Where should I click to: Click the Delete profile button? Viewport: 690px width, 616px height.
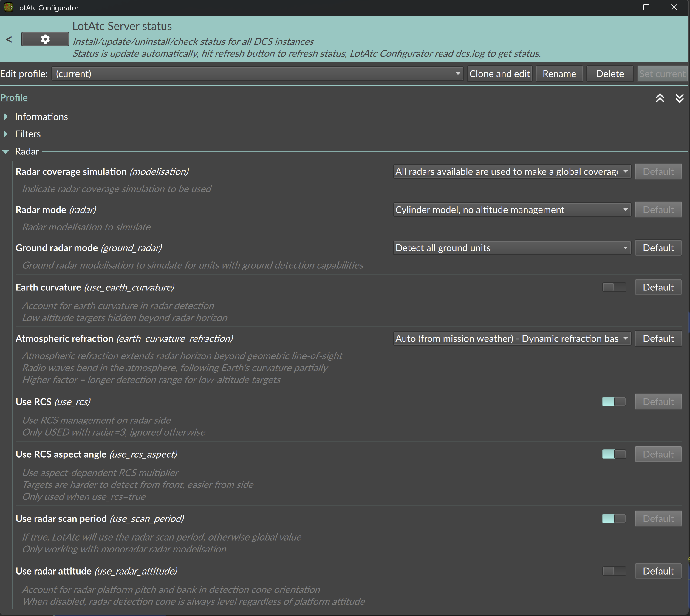610,74
